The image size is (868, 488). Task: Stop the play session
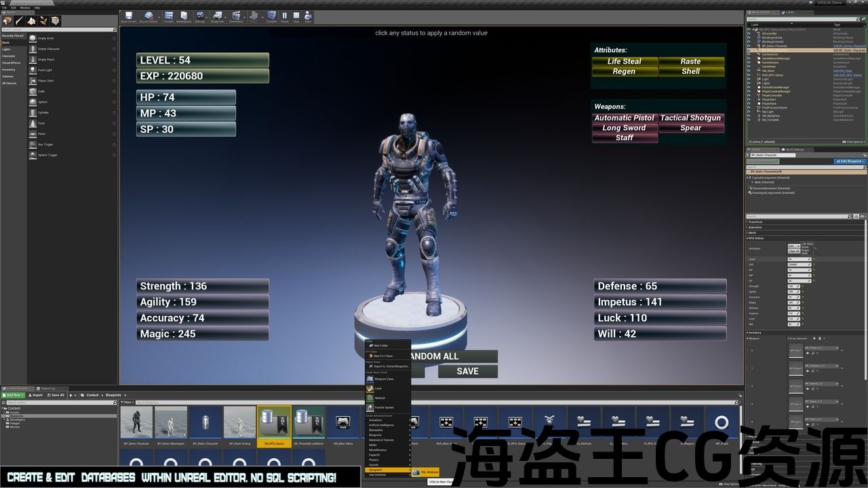click(296, 16)
